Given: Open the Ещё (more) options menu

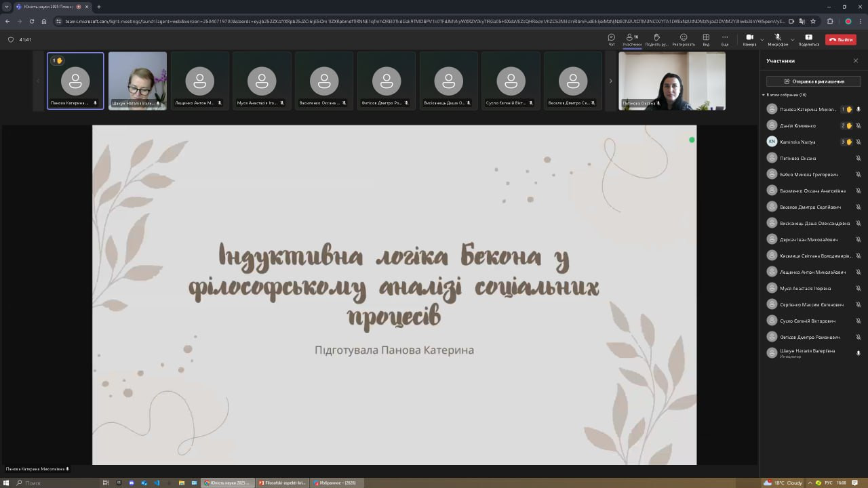Looking at the screenshot, I should point(724,39).
